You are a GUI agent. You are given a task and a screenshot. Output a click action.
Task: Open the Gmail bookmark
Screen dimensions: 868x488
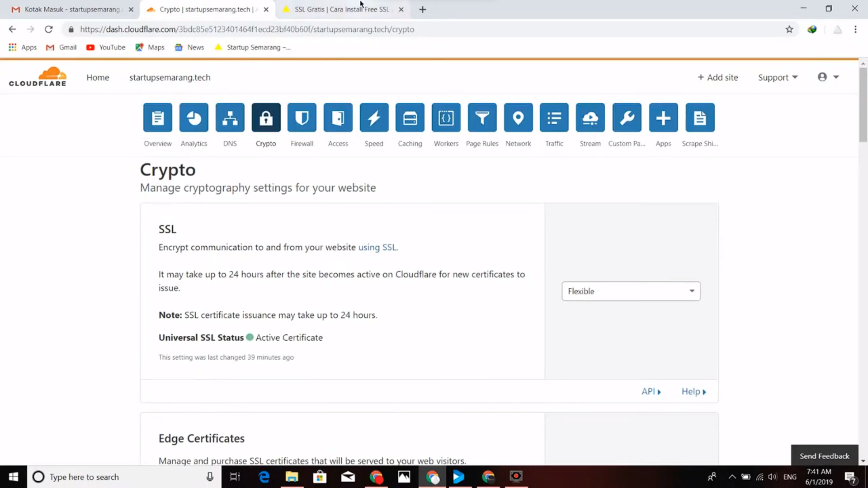[61, 47]
